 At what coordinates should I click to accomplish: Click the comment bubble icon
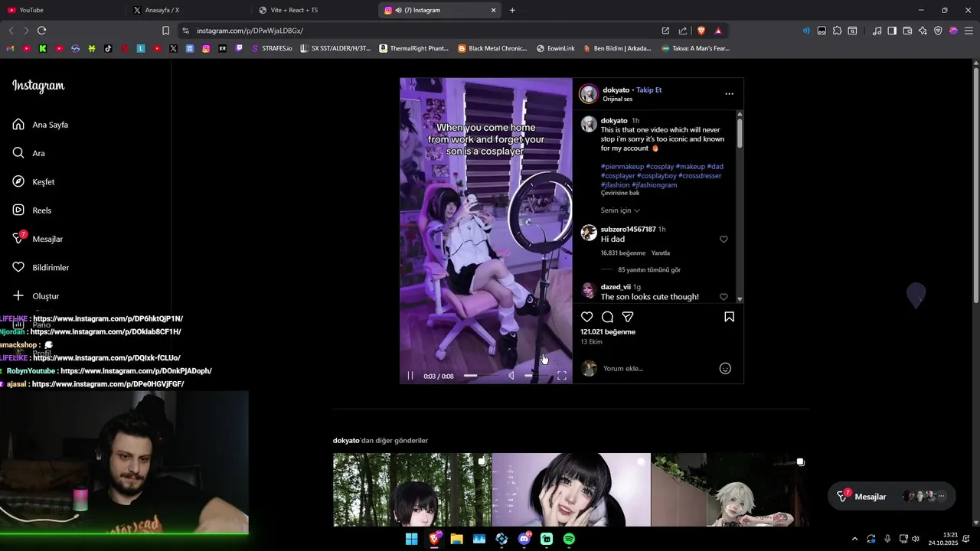[x=607, y=317]
